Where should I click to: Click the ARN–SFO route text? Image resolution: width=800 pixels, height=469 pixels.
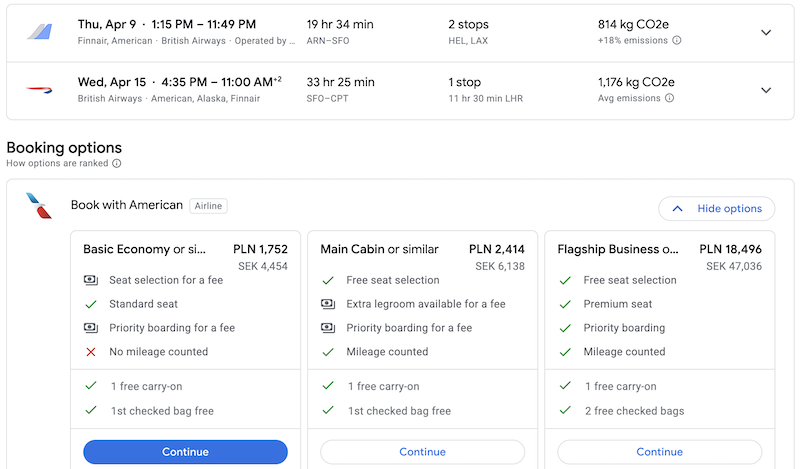328,41
